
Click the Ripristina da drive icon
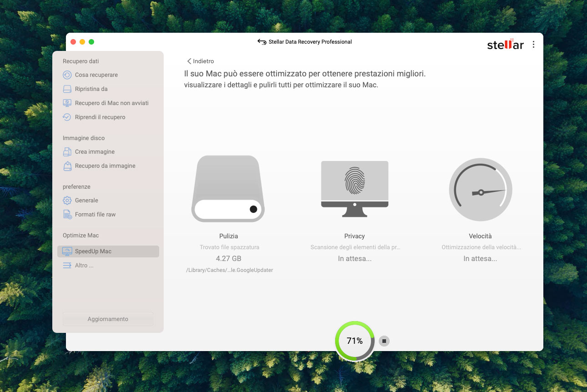(67, 89)
